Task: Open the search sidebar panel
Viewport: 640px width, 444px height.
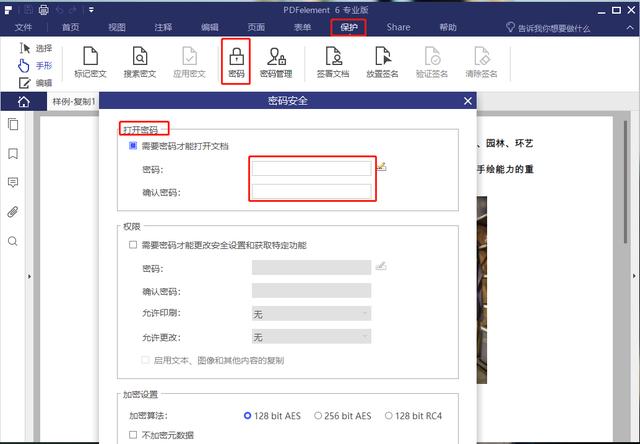Action: pyautogui.click(x=13, y=241)
